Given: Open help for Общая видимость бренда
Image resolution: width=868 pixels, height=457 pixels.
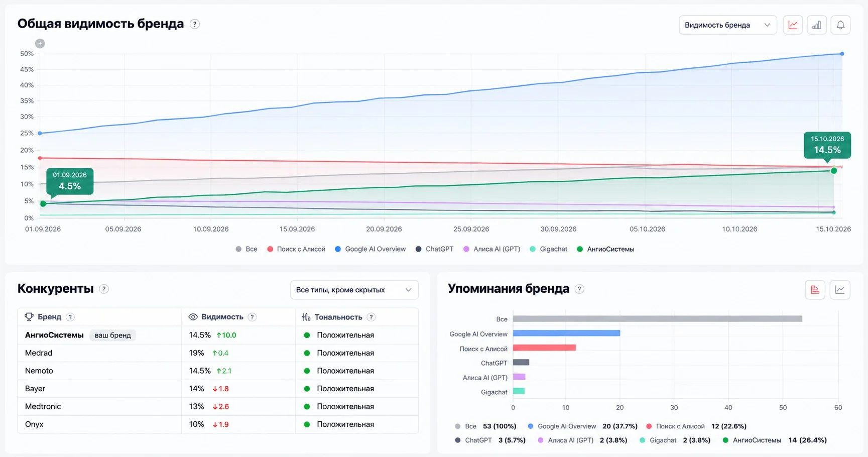Looking at the screenshot, I should [x=195, y=24].
